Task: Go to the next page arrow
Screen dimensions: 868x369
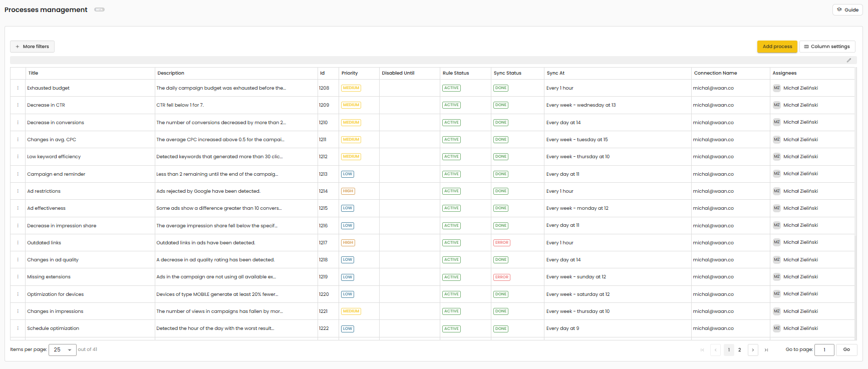Action: [x=753, y=349]
